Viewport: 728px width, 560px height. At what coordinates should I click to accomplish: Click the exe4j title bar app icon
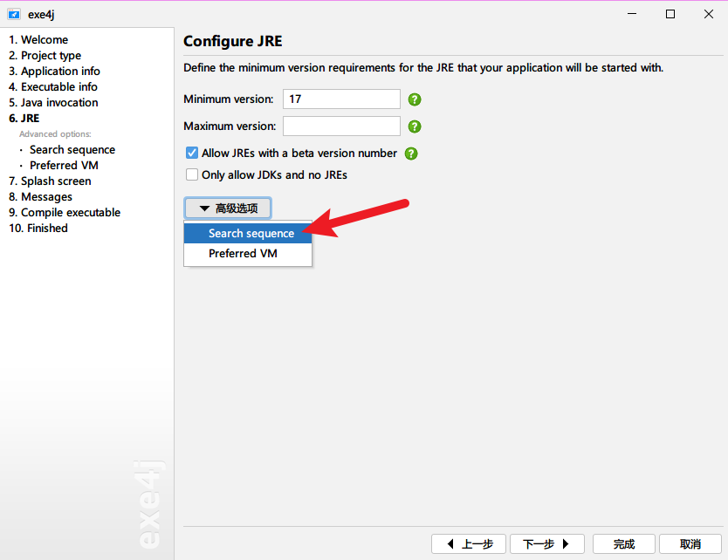coord(13,14)
